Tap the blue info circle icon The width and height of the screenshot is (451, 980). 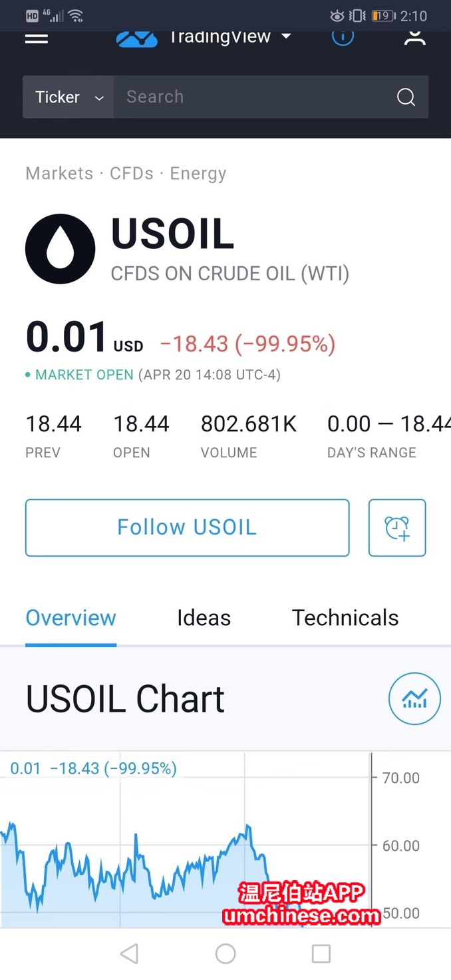pyautogui.click(x=343, y=37)
